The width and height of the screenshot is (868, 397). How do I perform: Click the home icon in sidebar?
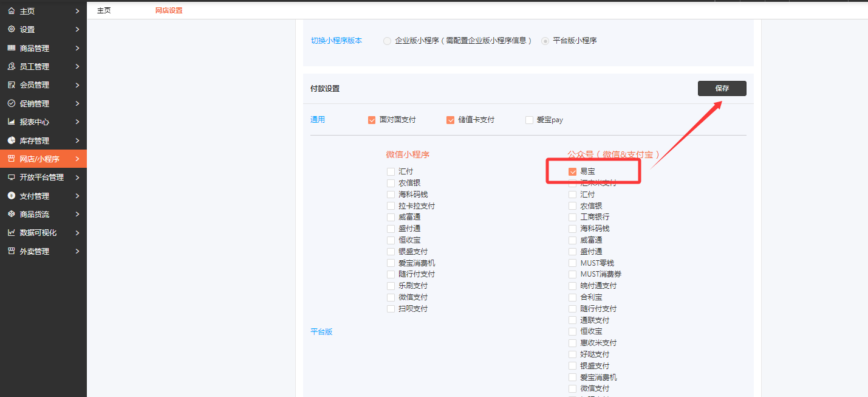pyautogui.click(x=11, y=11)
